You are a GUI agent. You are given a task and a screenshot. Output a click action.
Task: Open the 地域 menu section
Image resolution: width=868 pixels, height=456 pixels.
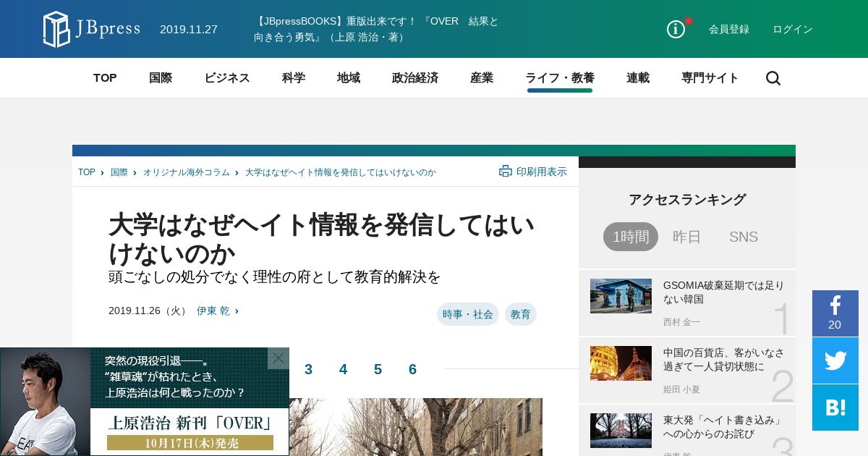(349, 78)
